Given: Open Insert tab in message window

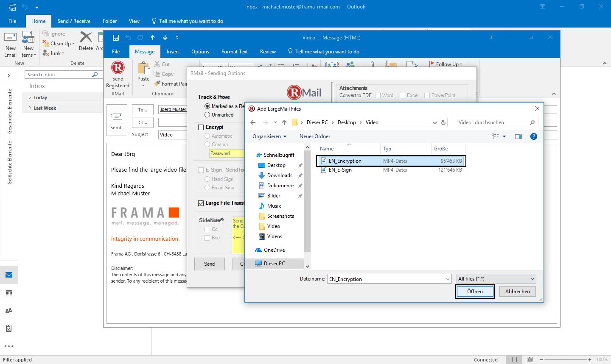Looking at the screenshot, I should [173, 52].
